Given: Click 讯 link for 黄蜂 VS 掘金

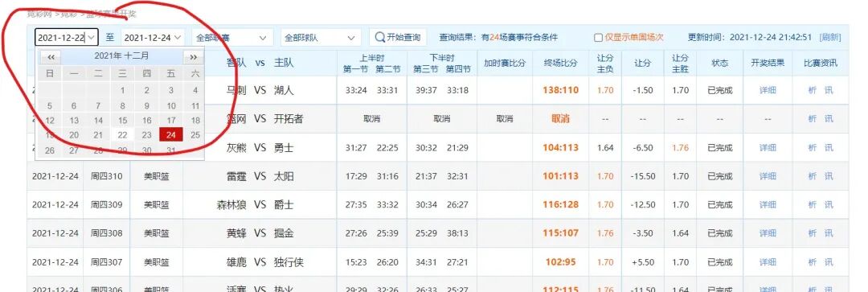Looking at the screenshot, I should click(x=829, y=233).
